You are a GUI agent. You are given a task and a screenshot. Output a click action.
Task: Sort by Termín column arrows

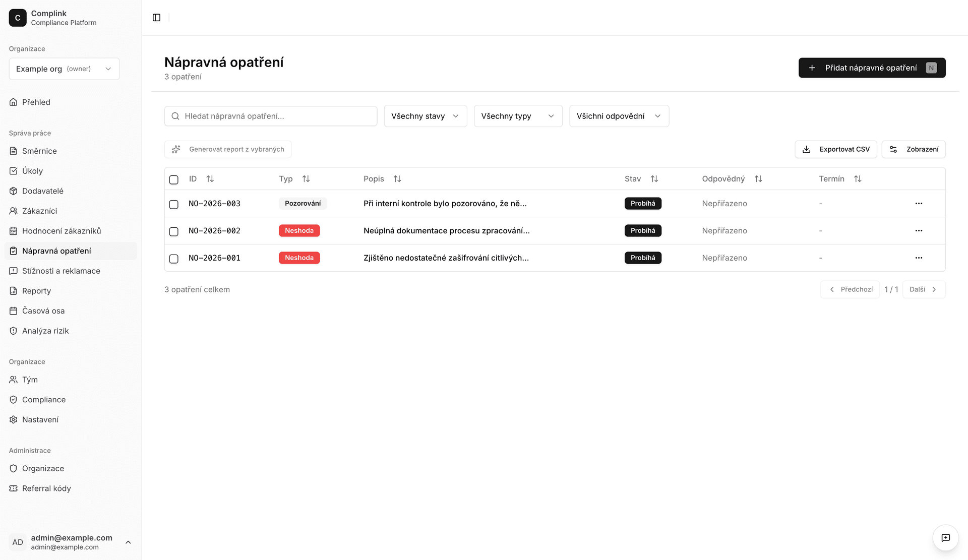(857, 179)
